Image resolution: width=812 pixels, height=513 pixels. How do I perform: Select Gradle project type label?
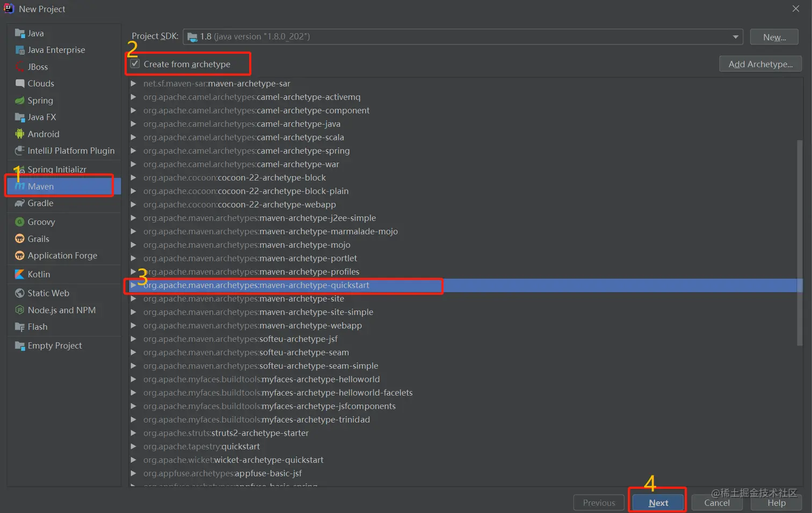click(x=40, y=203)
